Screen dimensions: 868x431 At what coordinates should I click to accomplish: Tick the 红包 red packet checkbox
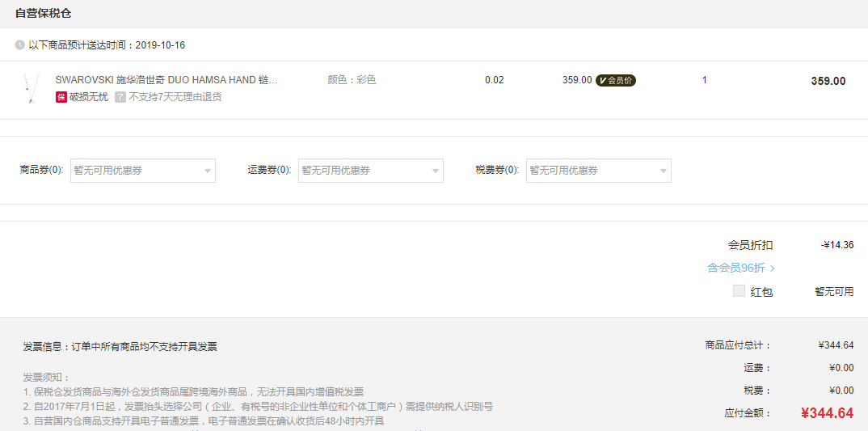click(739, 291)
